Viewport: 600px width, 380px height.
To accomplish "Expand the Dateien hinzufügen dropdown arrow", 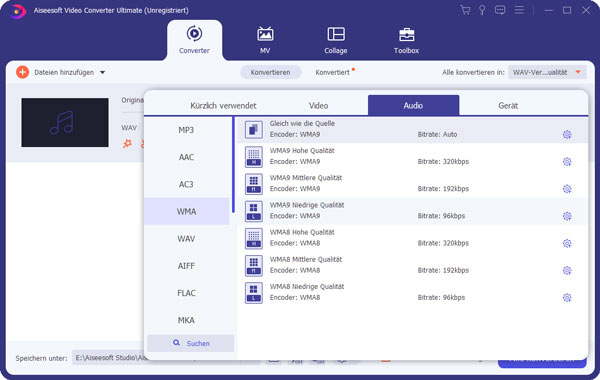I will click(x=103, y=72).
